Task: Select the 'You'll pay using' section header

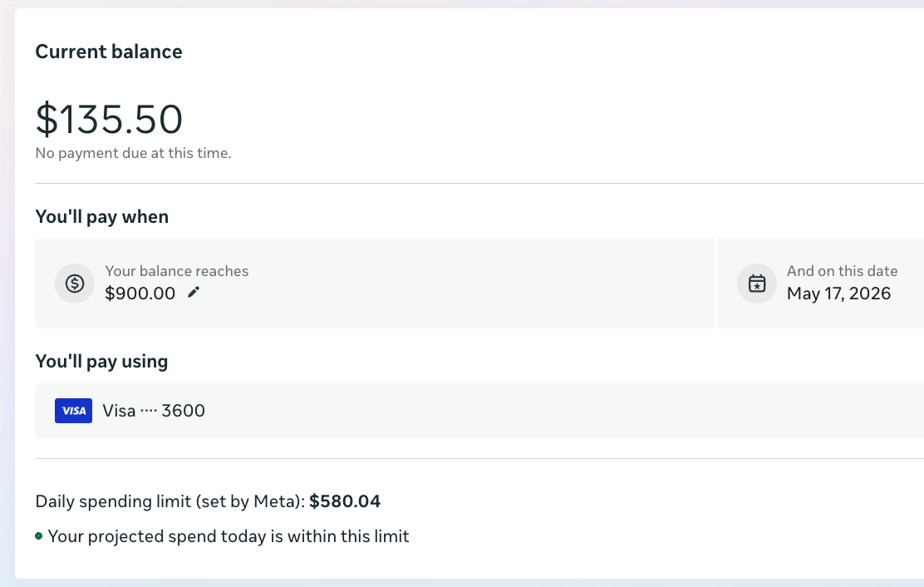Action: pyautogui.click(x=101, y=361)
